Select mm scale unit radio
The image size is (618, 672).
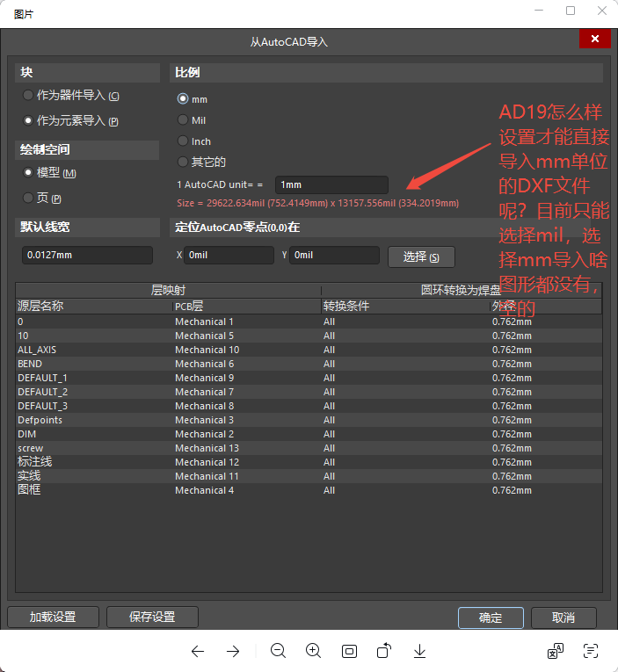tap(183, 99)
